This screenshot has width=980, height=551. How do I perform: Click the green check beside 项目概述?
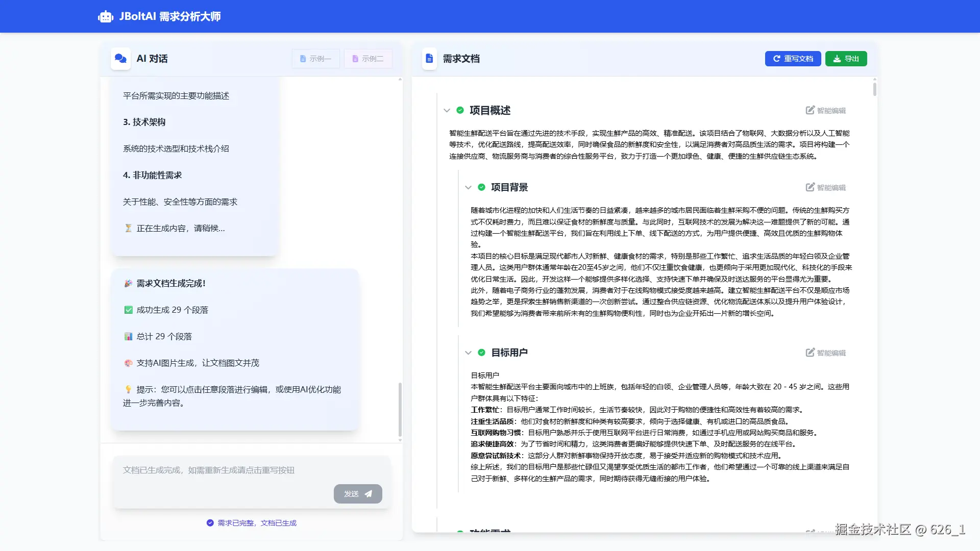459,110
